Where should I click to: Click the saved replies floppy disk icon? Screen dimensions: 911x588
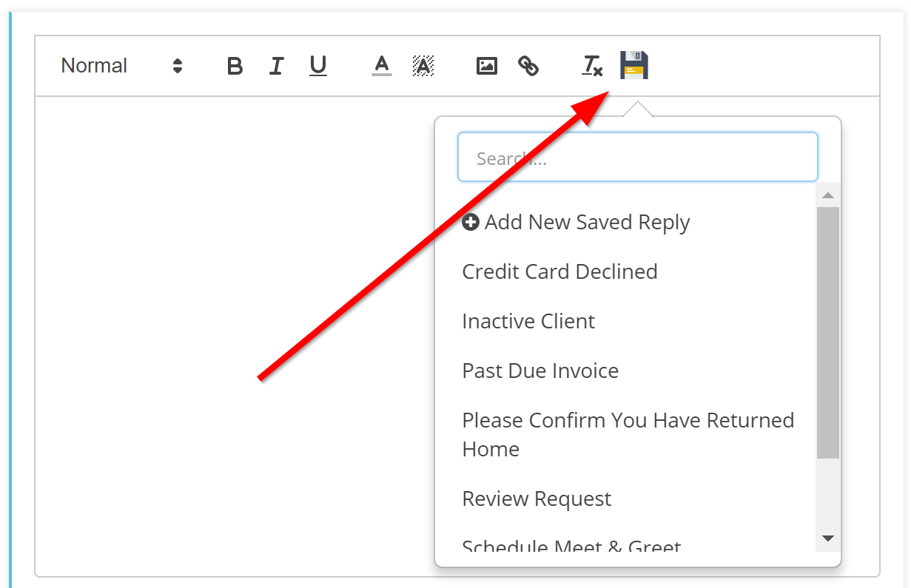[x=634, y=65]
